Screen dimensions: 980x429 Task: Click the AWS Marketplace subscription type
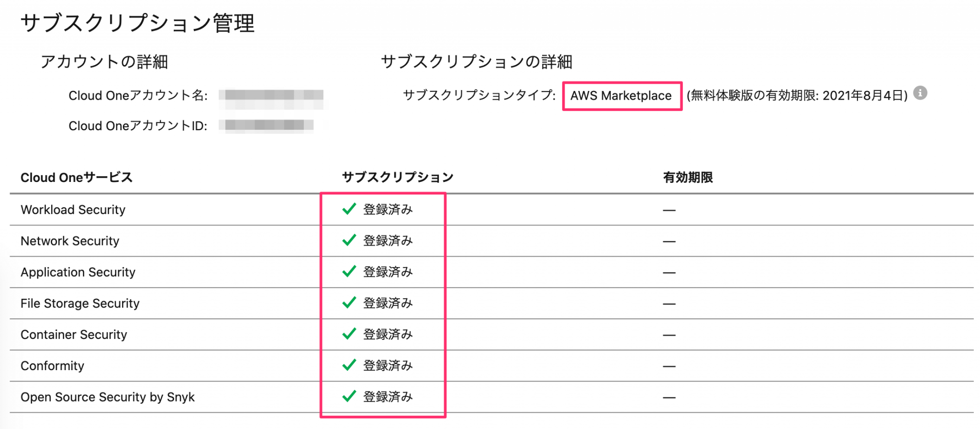621,96
